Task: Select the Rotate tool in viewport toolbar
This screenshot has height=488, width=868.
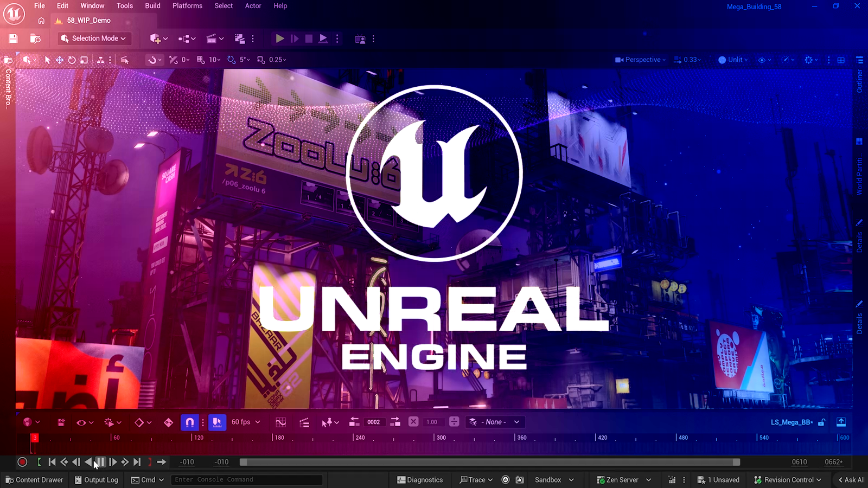Action: [72, 60]
